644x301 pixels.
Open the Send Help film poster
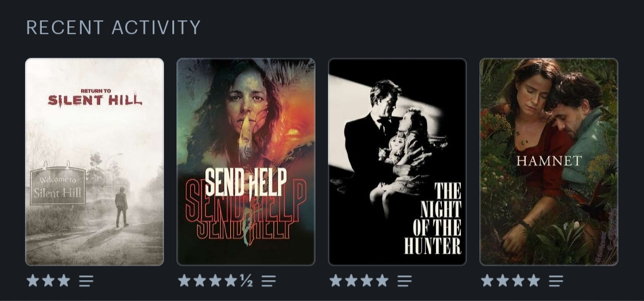(246, 162)
